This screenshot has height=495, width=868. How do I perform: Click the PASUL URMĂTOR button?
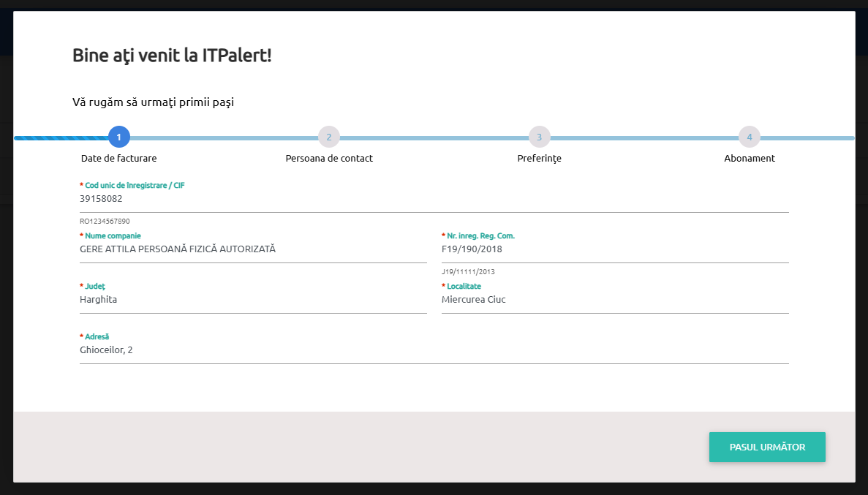point(766,447)
